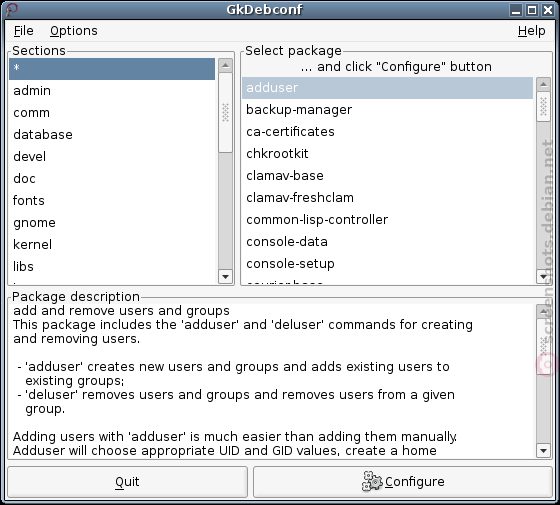Image resolution: width=560 pixels, height=505 pixels.
Task: Select the admin section
Action: coord(112,91)
